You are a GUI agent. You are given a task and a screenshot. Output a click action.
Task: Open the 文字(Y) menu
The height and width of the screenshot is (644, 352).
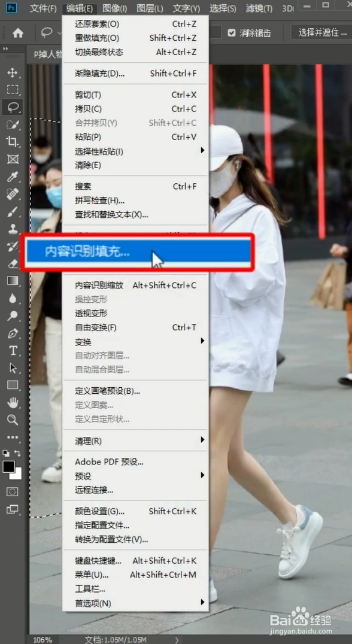[x=186, y=8]
